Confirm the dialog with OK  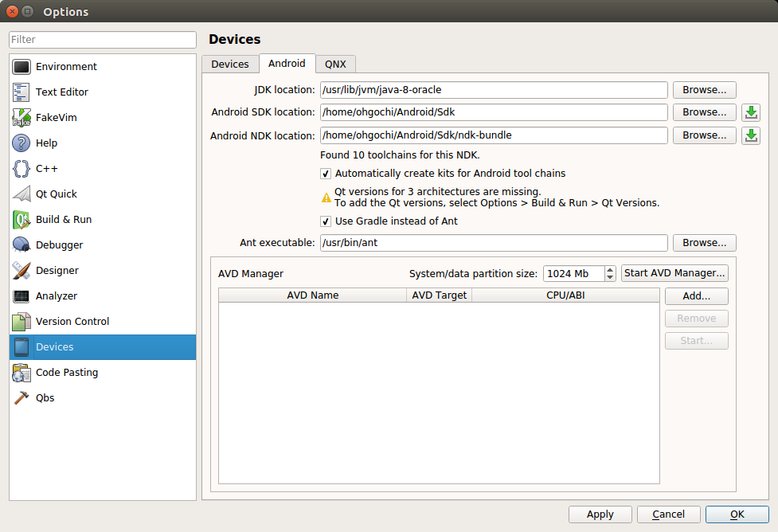tap(737, 514)
